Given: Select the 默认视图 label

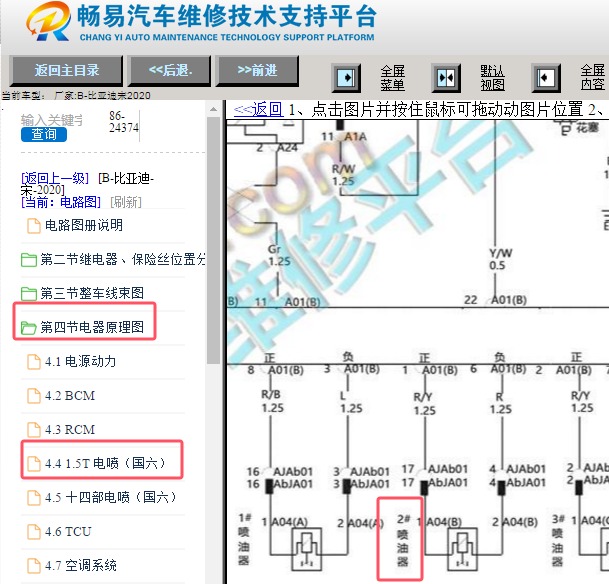Looking at the screenshot, I should pos(492,78).
